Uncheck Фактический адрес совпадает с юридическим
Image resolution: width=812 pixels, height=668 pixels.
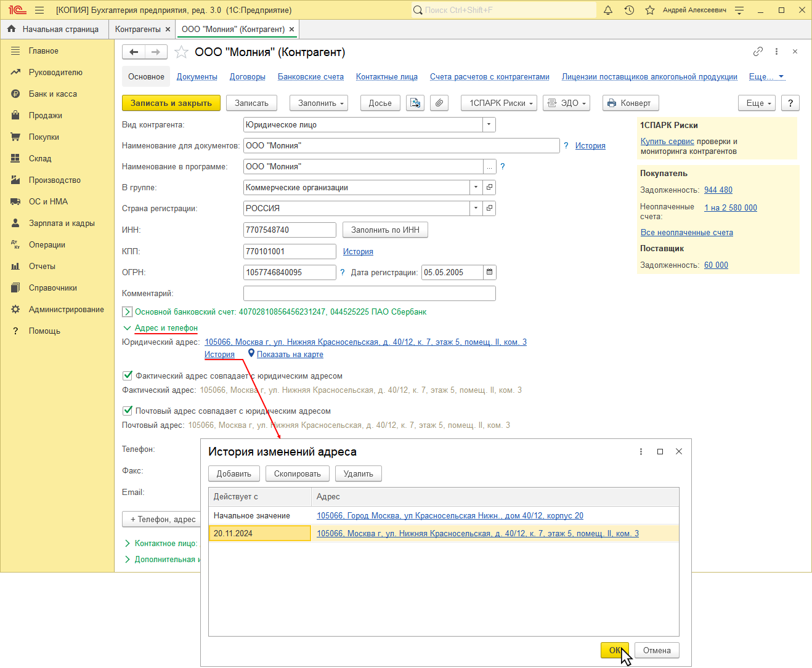pyautogui.click(x=128, y=376)
